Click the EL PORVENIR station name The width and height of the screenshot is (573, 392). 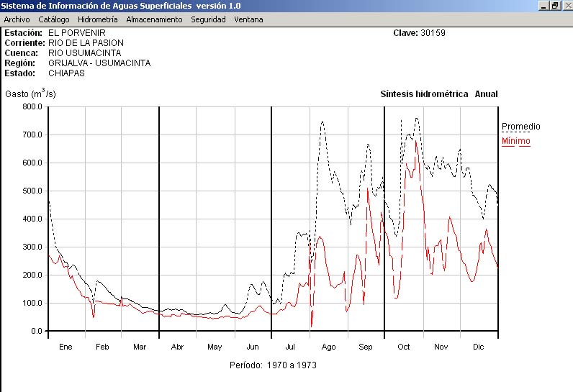coord(76,33)
